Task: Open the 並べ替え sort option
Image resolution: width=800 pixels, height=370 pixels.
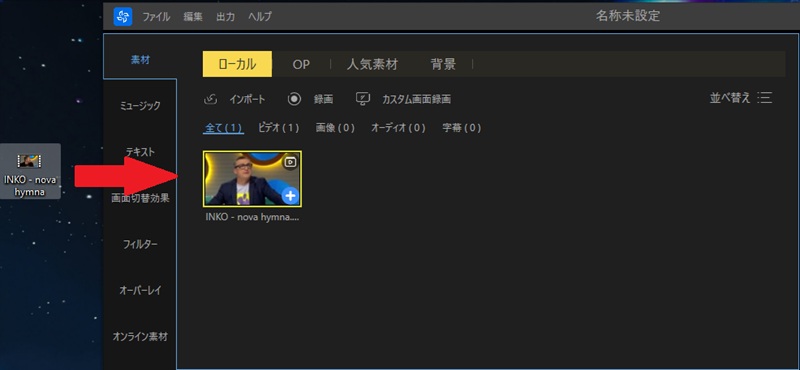Action: pyautogui.click(x=730, y=98)
